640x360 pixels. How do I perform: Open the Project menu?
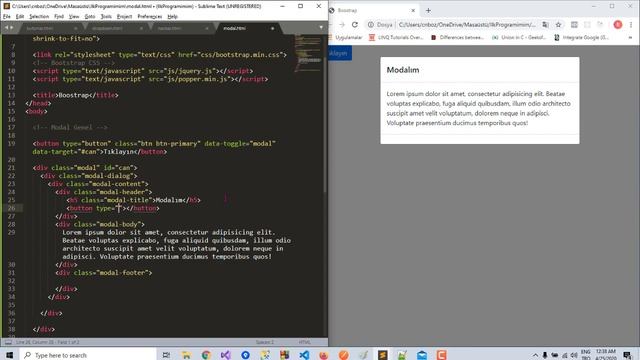pyautogui.click(x=124, y=16)
